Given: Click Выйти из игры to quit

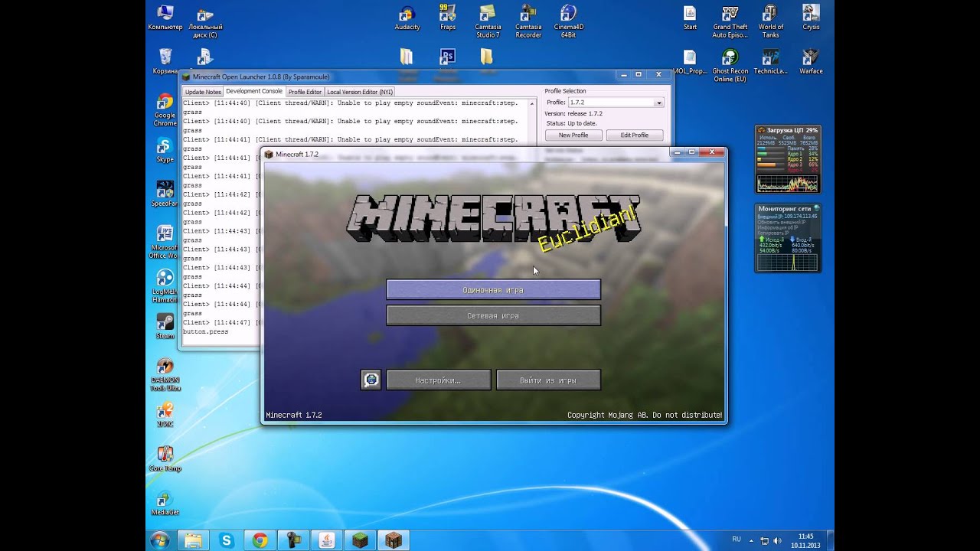Looking at the screenshot, I should tap(548, 380).
